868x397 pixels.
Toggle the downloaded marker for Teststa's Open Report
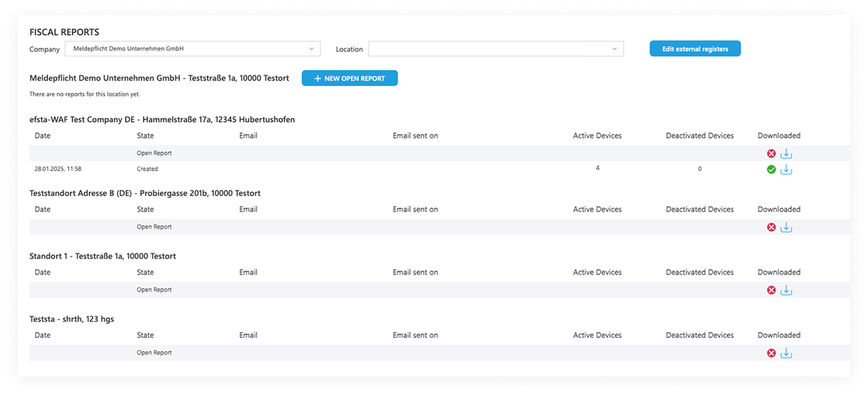[771, 353]
